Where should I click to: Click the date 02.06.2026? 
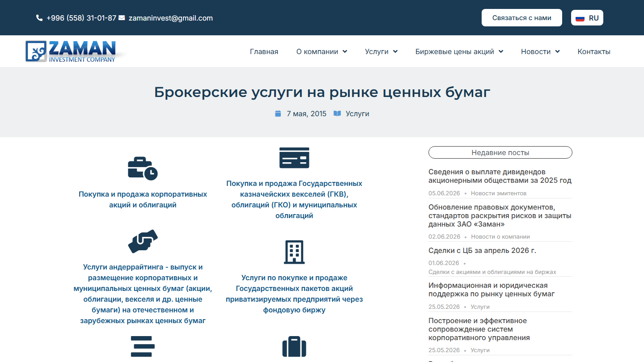coord(444,236)
